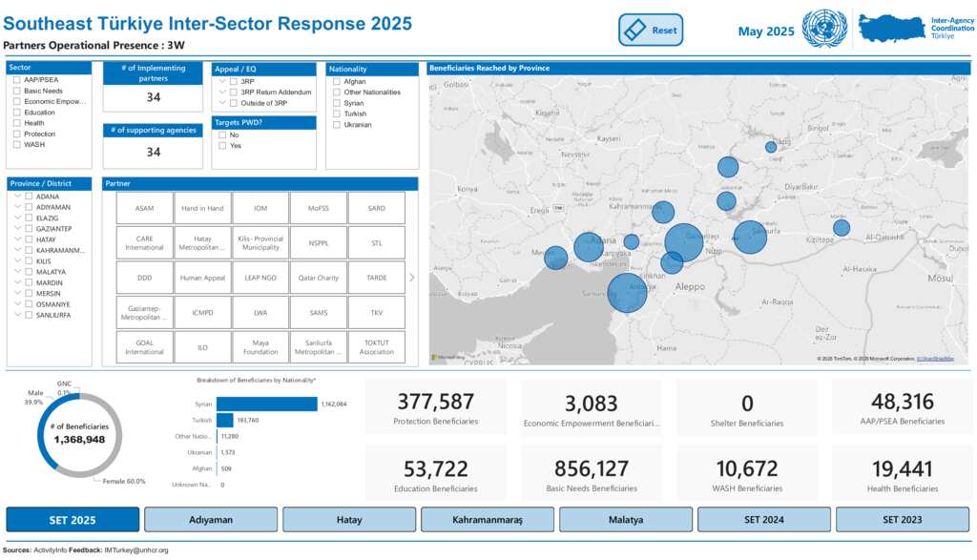977x560 pixels.
Task: Expand the 3RP Return Addendum chevron
Action: [222, 92]
